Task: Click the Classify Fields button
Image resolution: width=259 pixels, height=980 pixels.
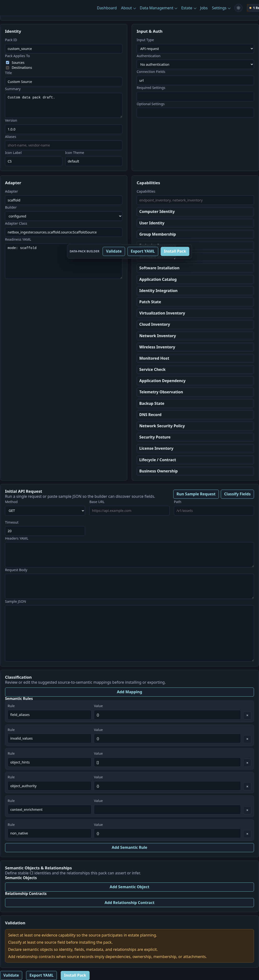Action: click(x=237, y=494)
